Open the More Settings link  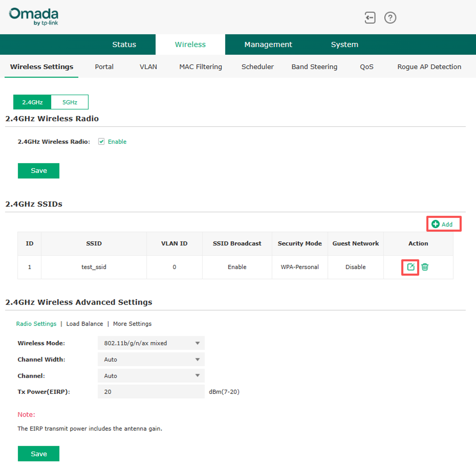132,324
